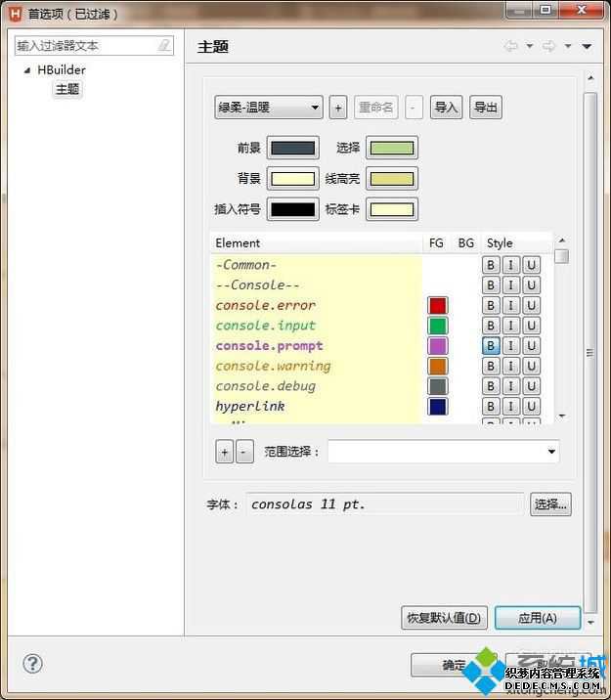Toggle italic for --Console-- row
Viewport: 611px width, 700px height.
tap(511, 284)
